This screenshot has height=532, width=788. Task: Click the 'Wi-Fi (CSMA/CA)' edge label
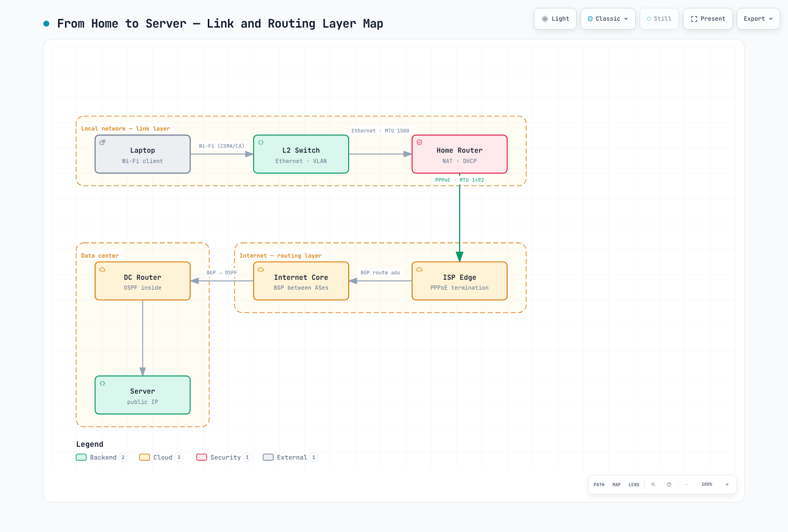point(222,146)
